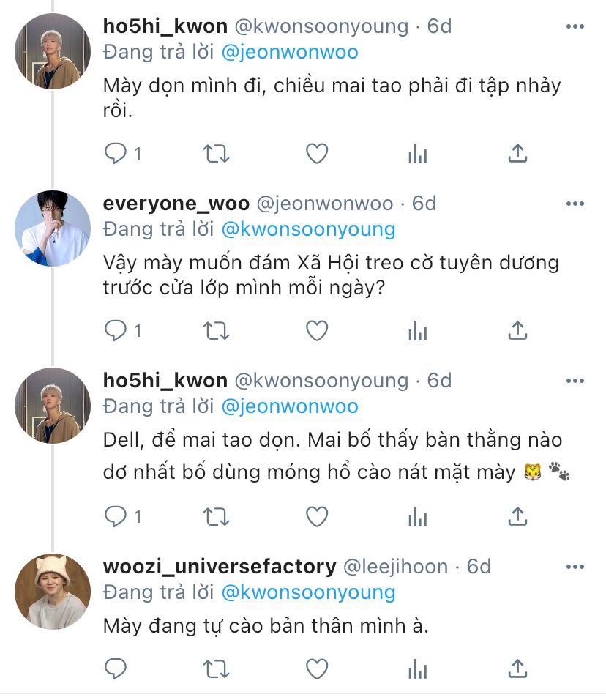Reply to the everyone_woo tweet
606x700 pixels.
coord(116,332)
